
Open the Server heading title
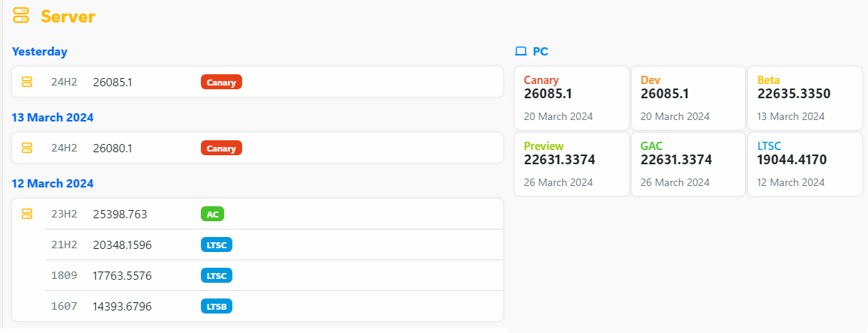pos(68,16)
